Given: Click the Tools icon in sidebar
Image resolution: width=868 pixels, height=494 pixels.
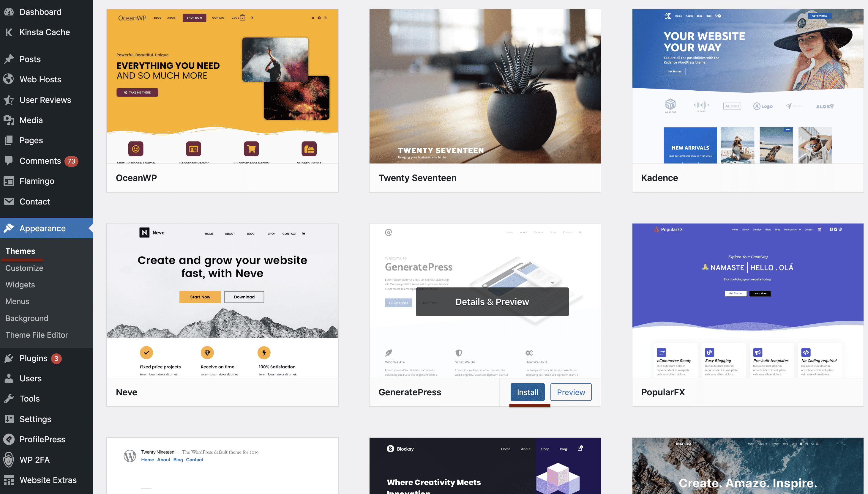Looking at the screenshot, I should 9,399.
